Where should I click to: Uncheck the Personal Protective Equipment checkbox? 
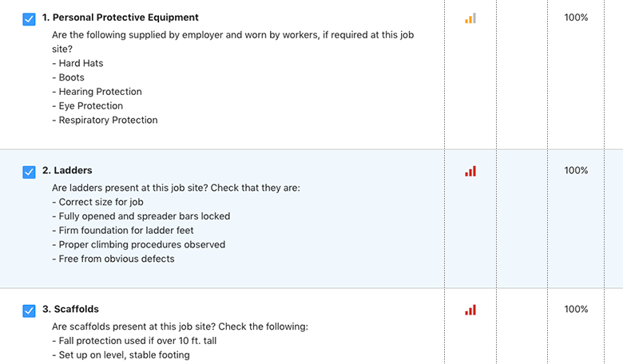(30, 18)
